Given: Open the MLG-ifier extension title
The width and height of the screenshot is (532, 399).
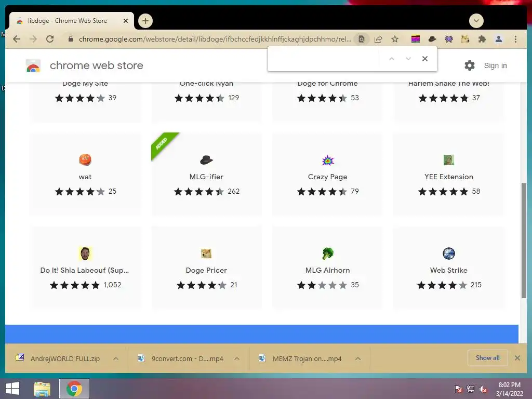Looking at the screenshot, I should coord(206,177).
